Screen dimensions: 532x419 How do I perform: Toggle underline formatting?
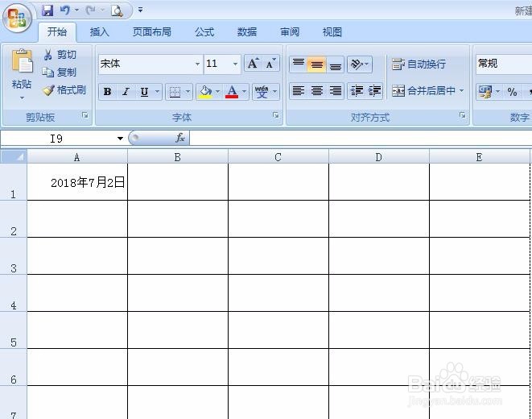(x=145, y=91)
